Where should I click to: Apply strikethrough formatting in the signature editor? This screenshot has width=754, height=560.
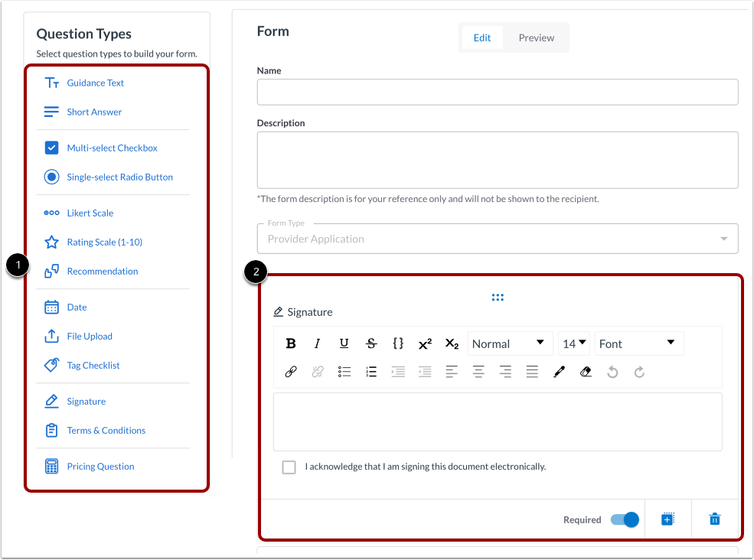[371, 343]
